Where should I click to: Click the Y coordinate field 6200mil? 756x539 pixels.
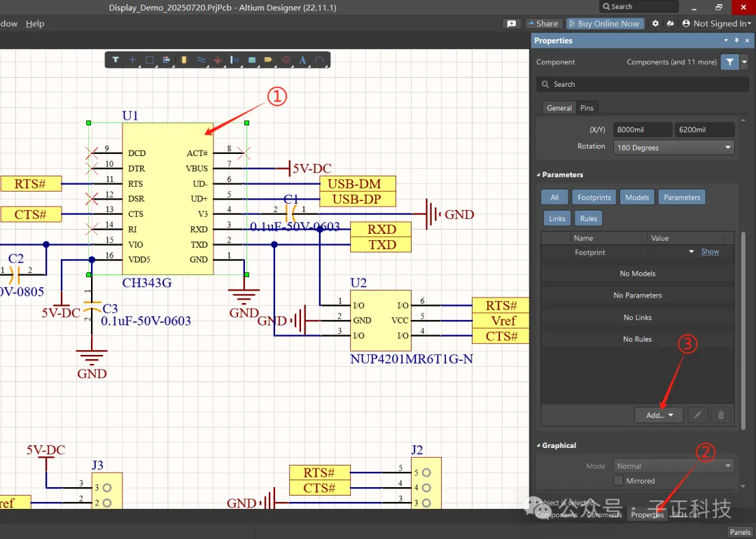coord(704,129)
